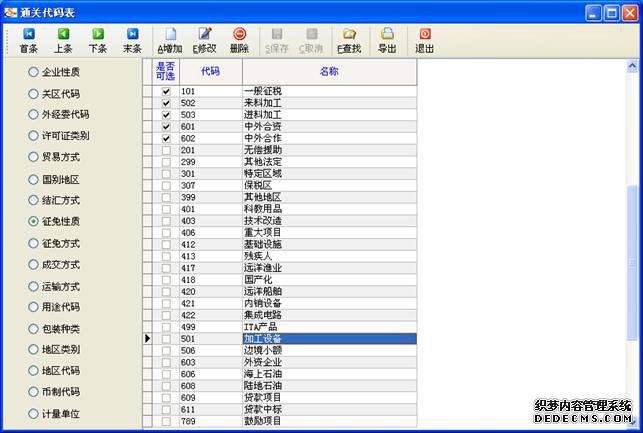Jump to last record (末条)
643x433 pixels.
coord(132,40)
